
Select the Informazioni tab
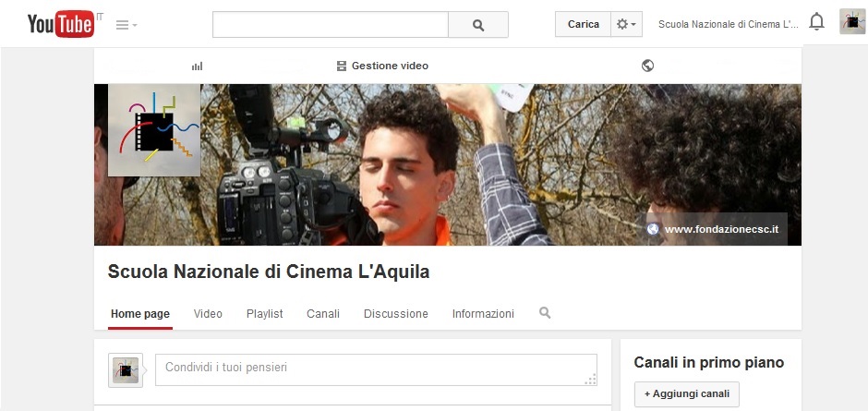483,314
